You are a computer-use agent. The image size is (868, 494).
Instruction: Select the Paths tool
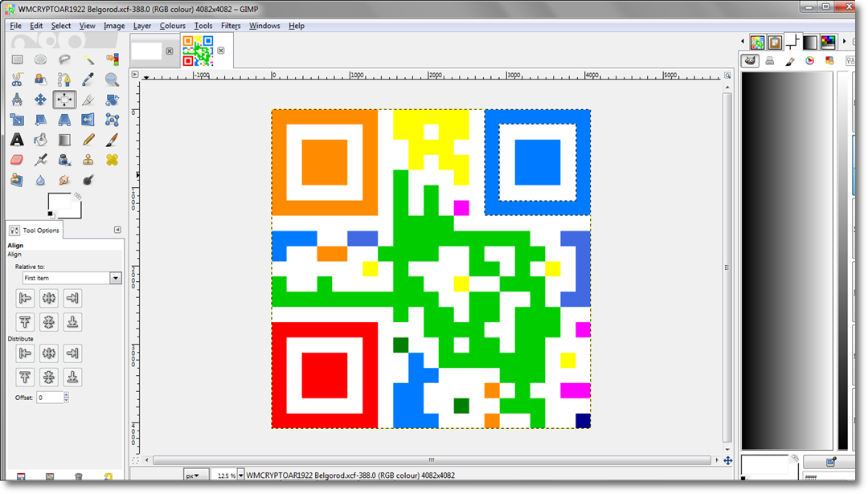64,80
